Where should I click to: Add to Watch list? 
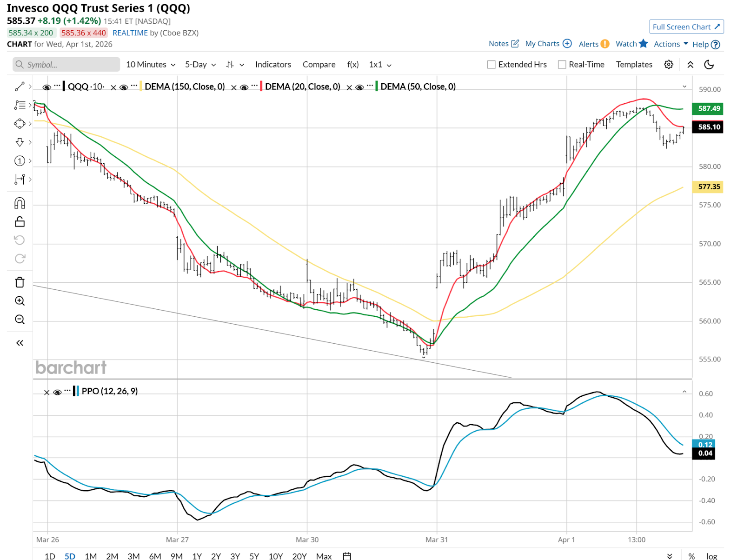[631, 44]
